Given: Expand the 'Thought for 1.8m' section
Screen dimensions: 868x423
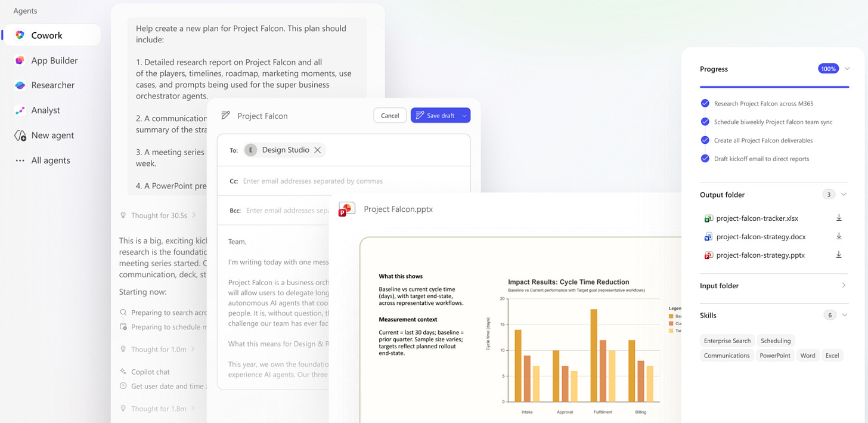Looking at the screenshot, I should click(158, 409).
